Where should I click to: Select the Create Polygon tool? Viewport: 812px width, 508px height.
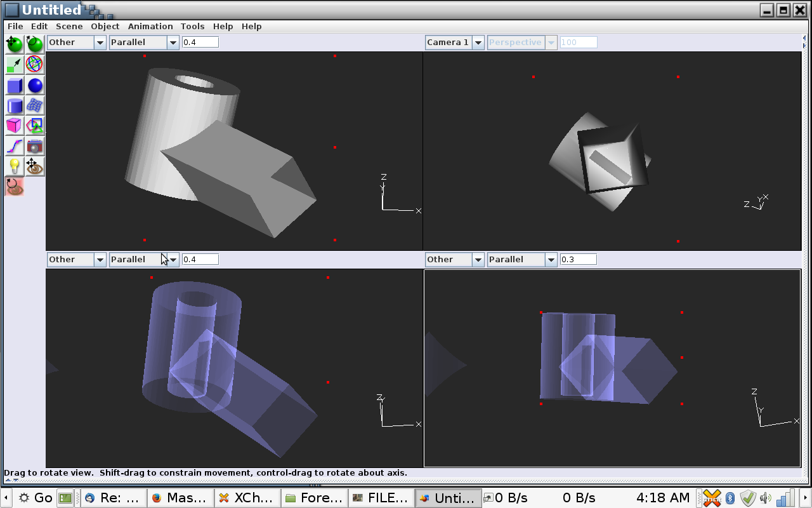click(35, 126)
